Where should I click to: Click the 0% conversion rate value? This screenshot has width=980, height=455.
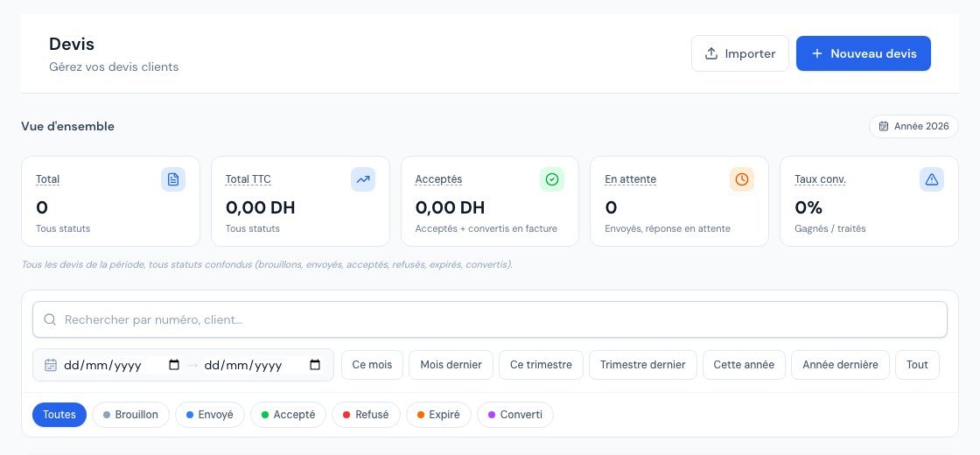[x=808, y=207]
